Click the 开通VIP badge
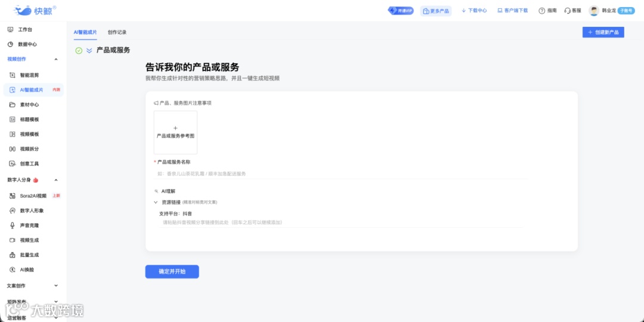 pyautogui.click(x=401, y=11)
